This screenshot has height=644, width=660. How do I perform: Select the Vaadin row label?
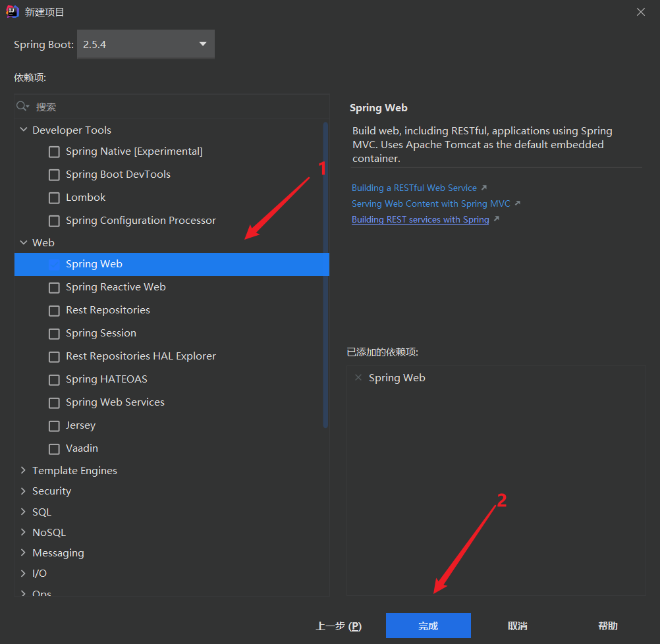[82, 448]
